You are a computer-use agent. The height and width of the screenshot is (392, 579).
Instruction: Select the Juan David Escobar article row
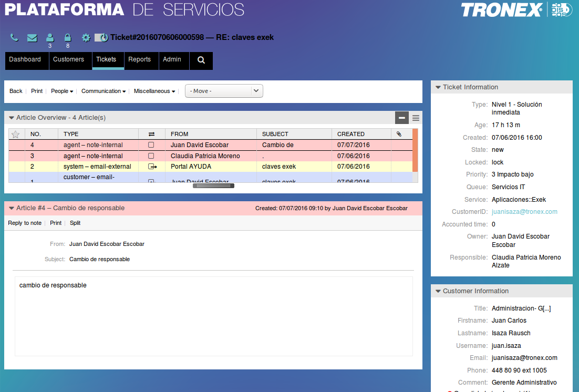pos(211,145)
